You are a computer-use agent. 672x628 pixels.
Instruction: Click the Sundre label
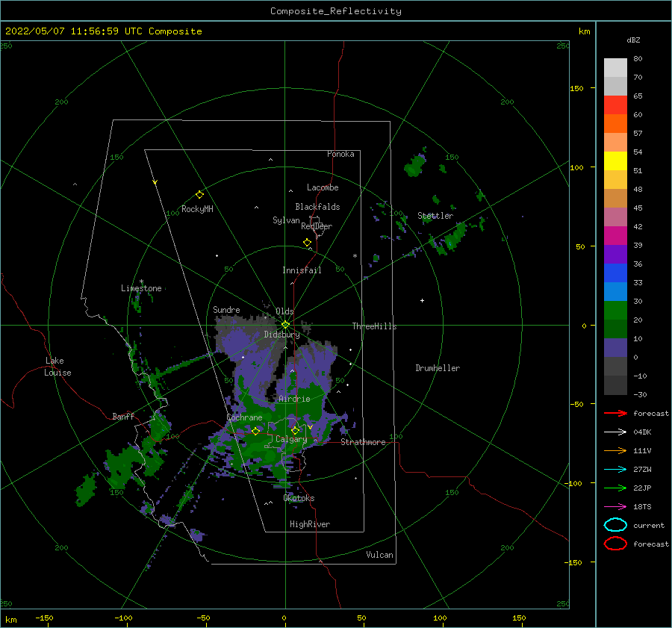pyautogui.click(x=226, y=310)
